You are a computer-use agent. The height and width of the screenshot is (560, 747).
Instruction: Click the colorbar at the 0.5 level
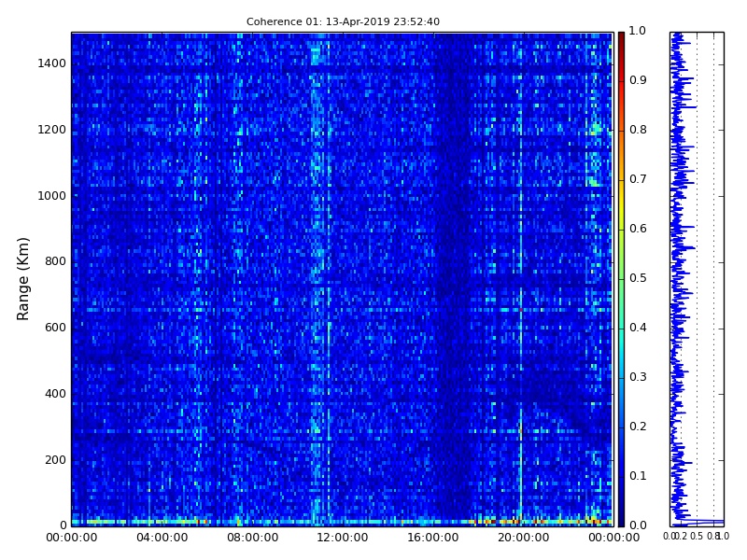pos(621,278)
